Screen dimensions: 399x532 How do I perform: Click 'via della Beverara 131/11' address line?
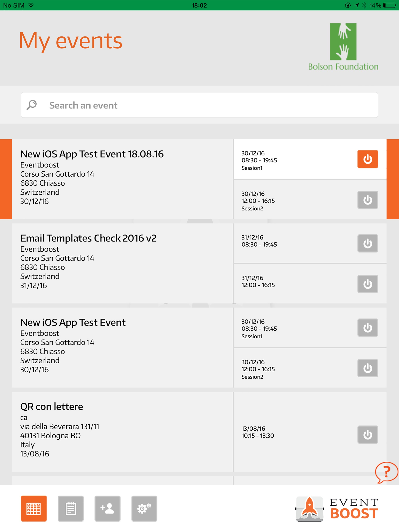60,427
